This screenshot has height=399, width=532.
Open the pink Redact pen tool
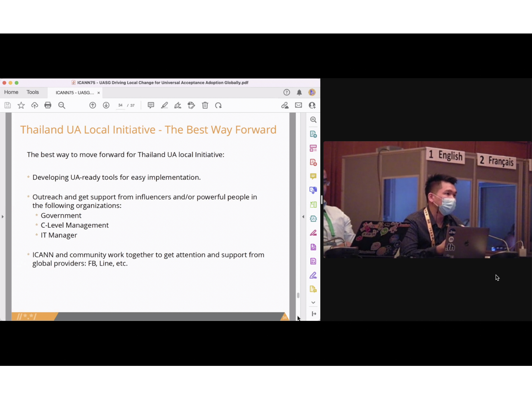tap(313, 233)
